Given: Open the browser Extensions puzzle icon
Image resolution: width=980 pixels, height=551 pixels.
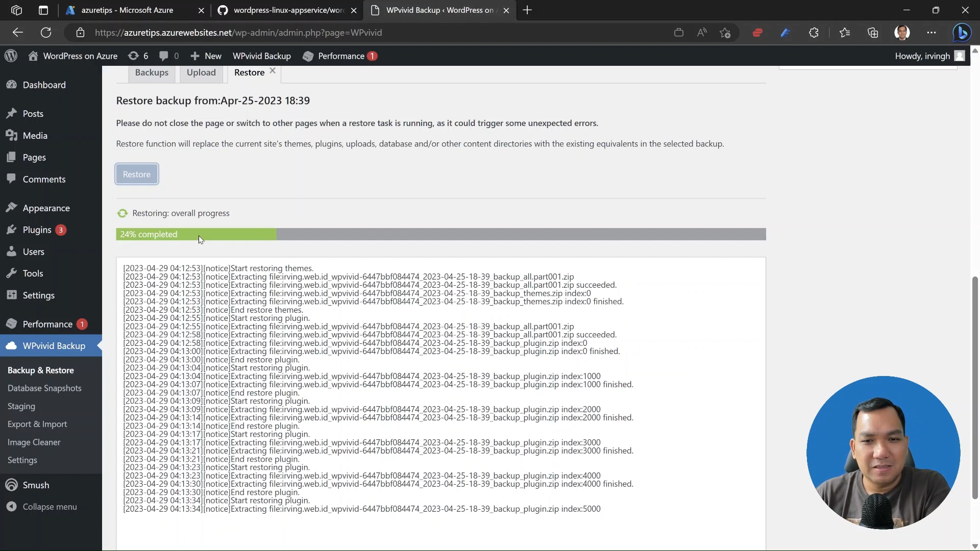Looking at the screenshot, I should point(814,33).
